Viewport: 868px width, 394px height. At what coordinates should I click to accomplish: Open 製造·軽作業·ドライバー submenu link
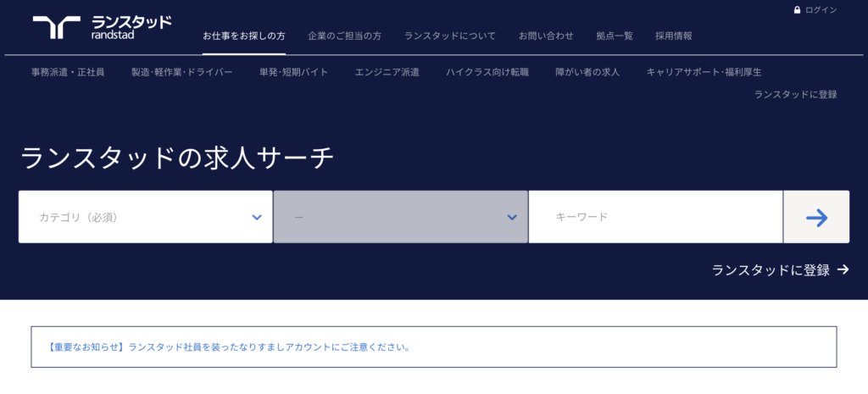tap(182, 72)
